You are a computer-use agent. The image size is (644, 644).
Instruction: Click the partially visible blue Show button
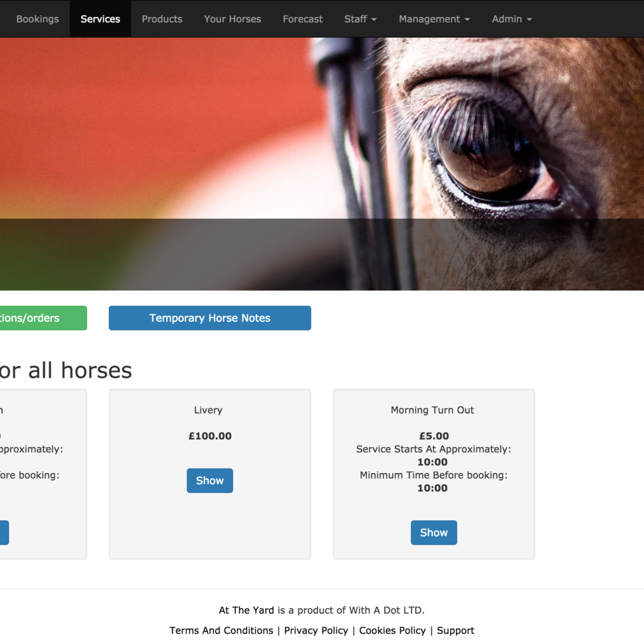pos(4,533)
